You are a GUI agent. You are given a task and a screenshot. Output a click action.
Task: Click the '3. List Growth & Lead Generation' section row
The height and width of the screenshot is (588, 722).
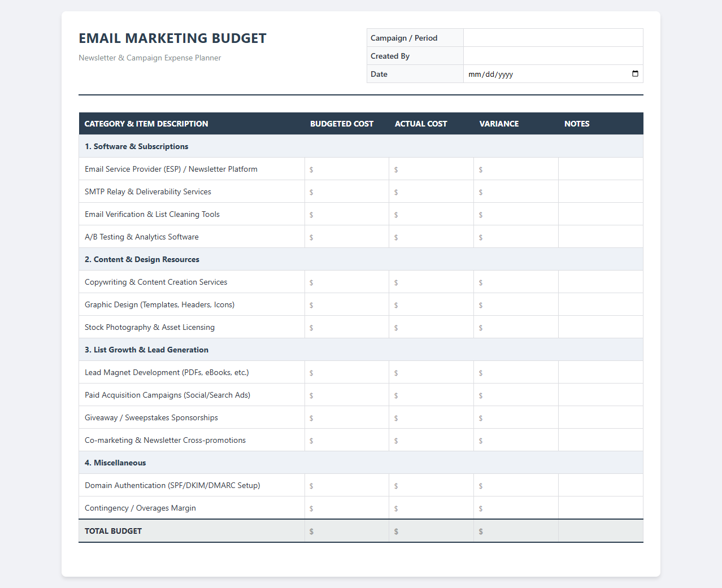tap(361, 350)
